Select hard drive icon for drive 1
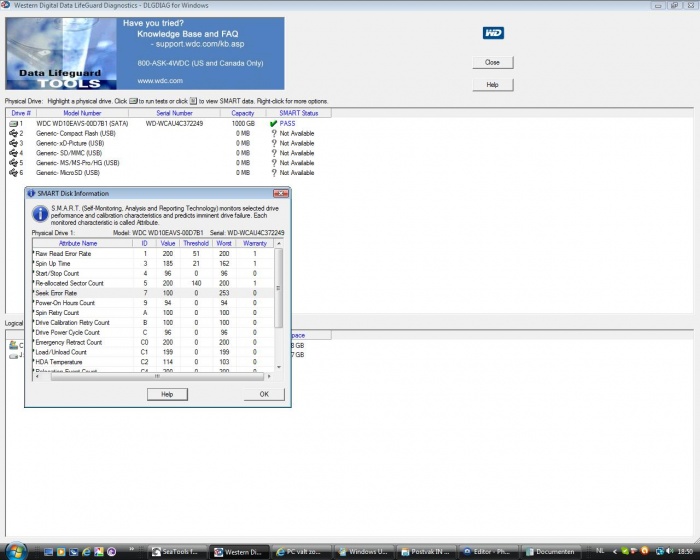This screenshot has width=700, height=560. (13, 124)
